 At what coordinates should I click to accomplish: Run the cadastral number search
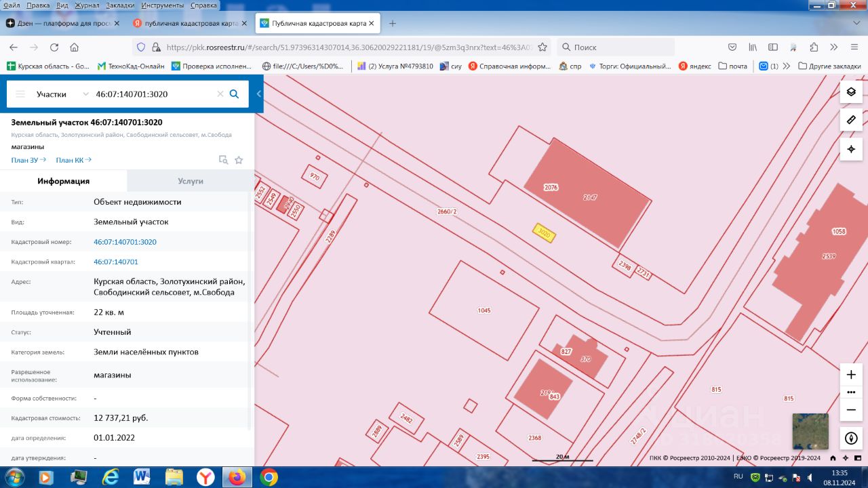[234, 94]
